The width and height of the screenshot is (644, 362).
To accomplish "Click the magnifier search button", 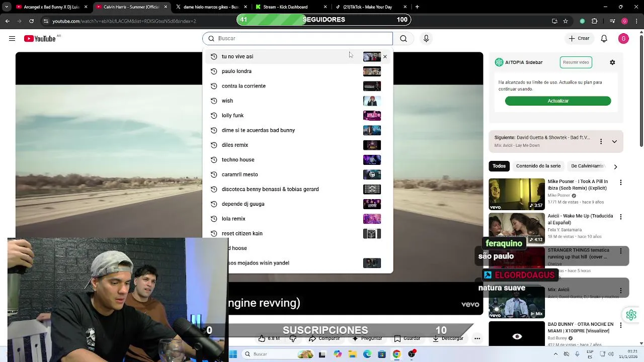I will pyautogui.click(x=404, y=38).
